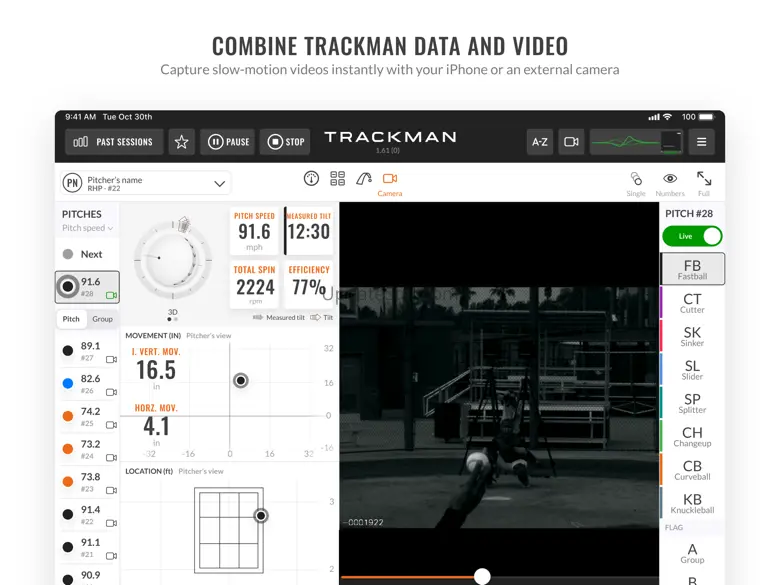This screenshot has height=585, width=780.
Task: Toggle the Live switch
Action: click(x=692, y=236)
